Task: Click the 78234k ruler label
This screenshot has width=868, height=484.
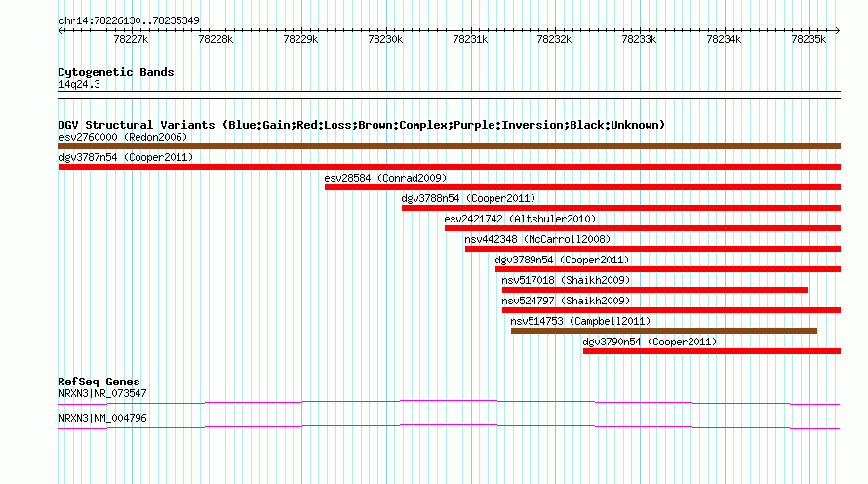Action: pyautogui.click(x=724, y=39)
